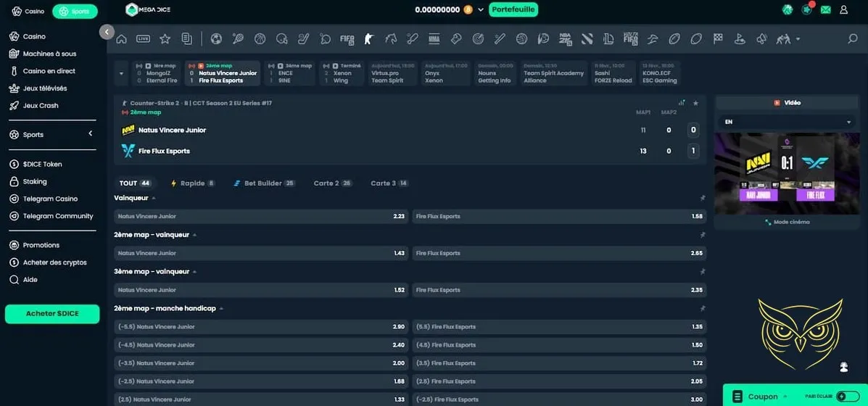
Task: Open the balance currency dropdown
Action: click(x=481, y=10)
